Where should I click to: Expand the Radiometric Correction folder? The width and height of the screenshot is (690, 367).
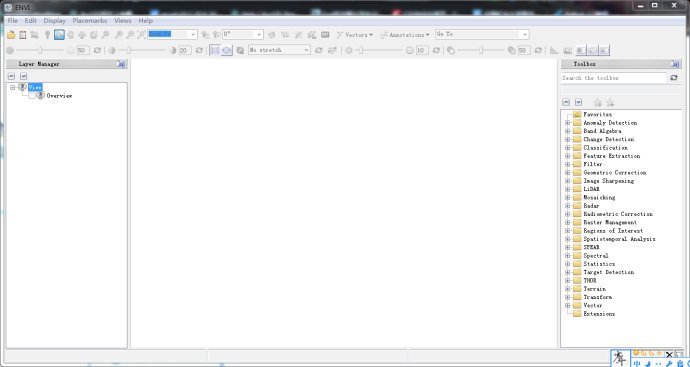[568, 214]
